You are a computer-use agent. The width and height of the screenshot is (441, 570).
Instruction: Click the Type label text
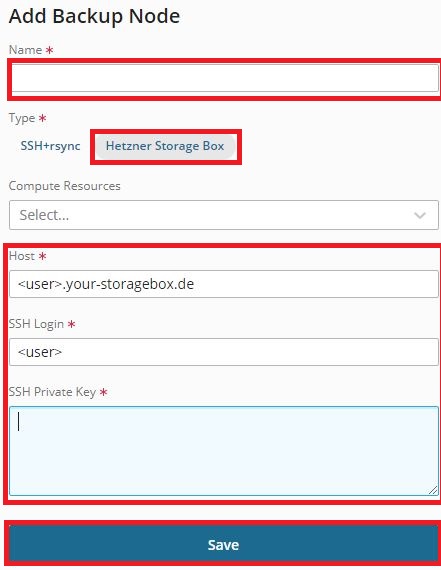[x=22, y=118]
